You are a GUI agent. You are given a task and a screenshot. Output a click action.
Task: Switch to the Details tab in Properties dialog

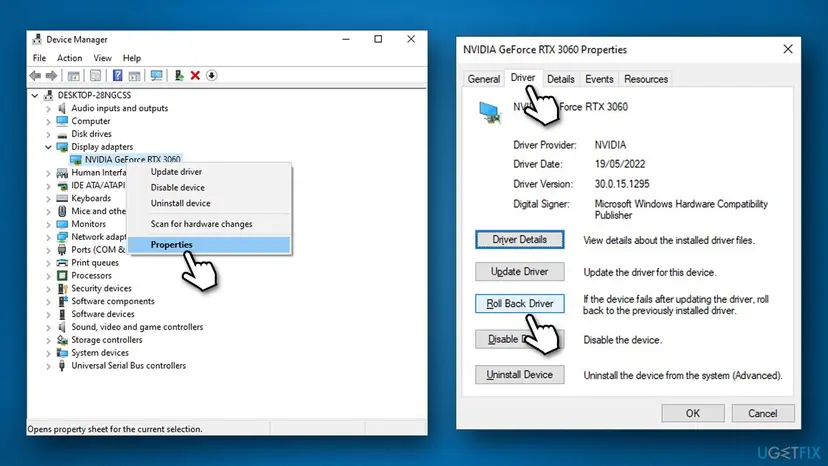[x=560, y=79]
